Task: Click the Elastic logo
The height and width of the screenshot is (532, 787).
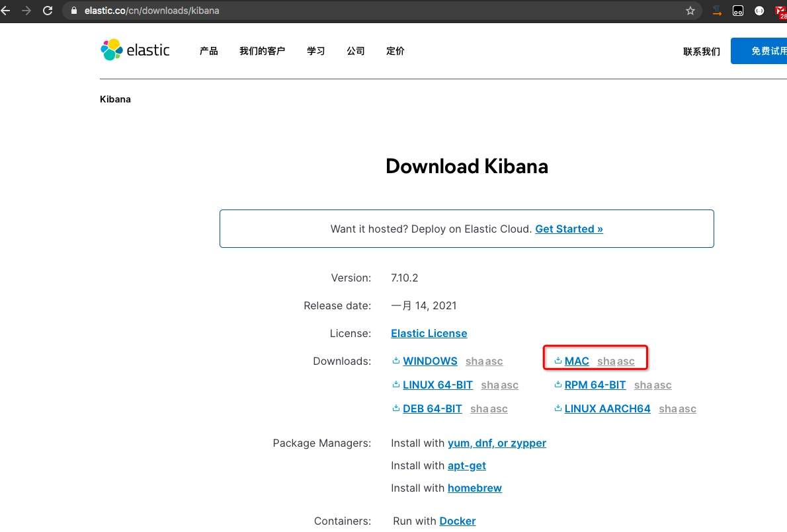Action: pyautogui.click(x=135, y=50)
